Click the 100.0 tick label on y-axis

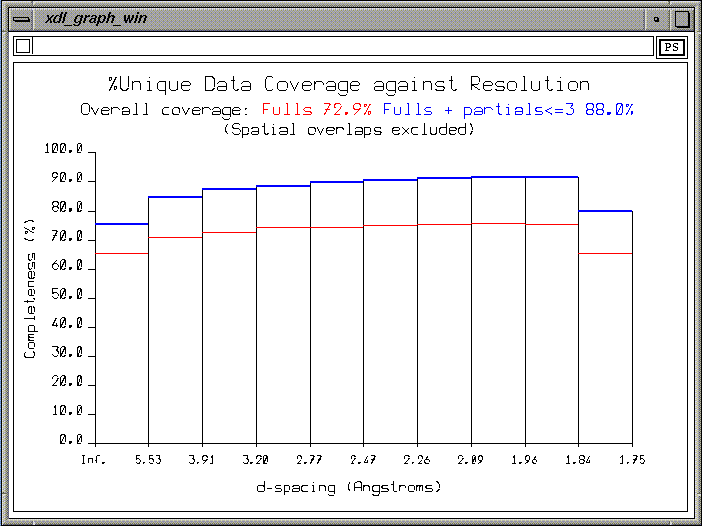(65, 150)
